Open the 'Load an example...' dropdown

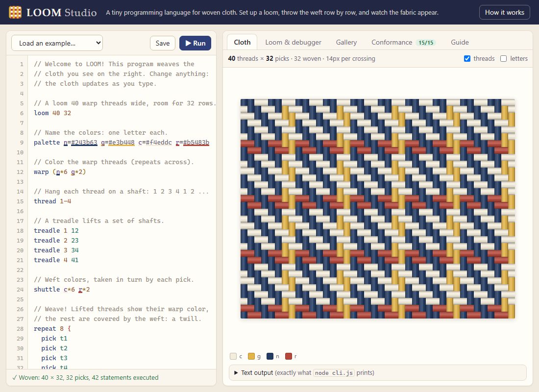click(x=57, y=43)
